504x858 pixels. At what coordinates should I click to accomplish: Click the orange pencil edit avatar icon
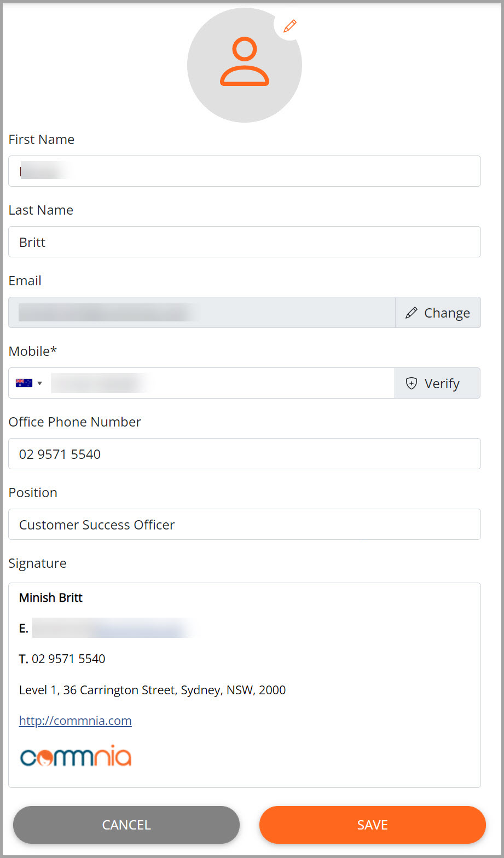289,26
